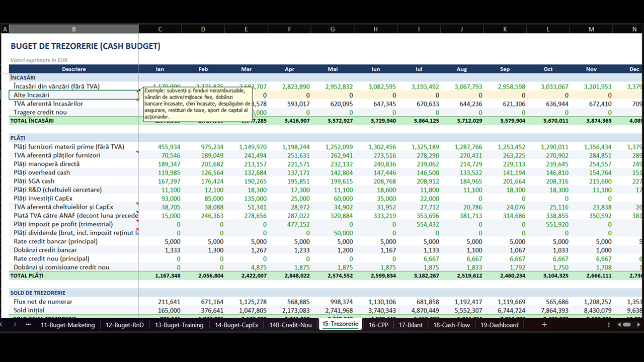Select column A header
The height and width of the screenshot is (362, 644).
(x=5, y=29)
